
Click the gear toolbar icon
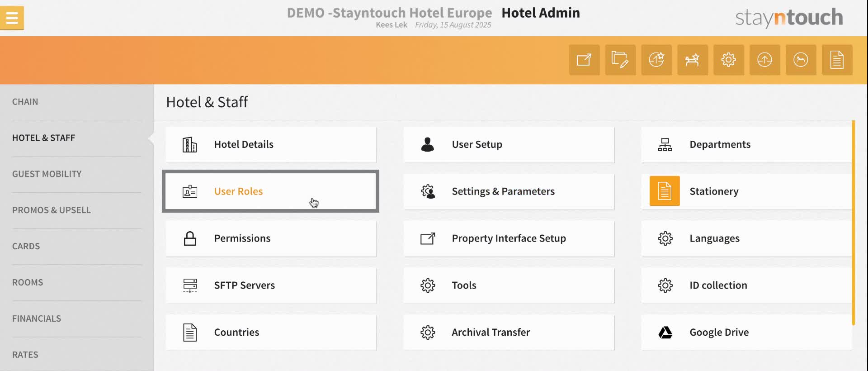729,60
